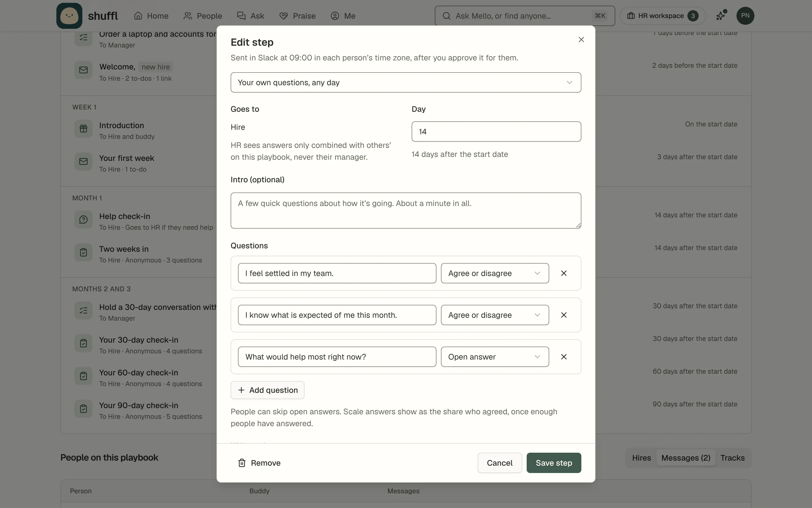Image resolution: width=812 pixels, height=508 pixels.
Task: Focus the Day number field
Action: coord(496,131)
